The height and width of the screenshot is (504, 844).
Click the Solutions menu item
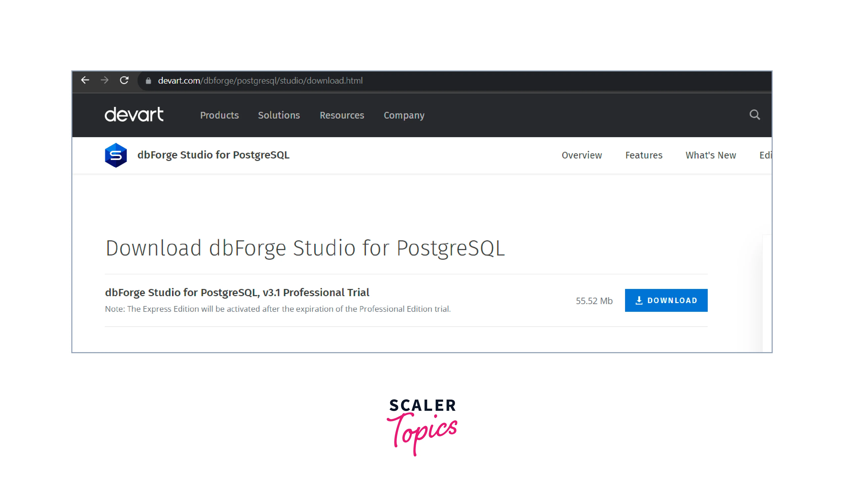279,115
